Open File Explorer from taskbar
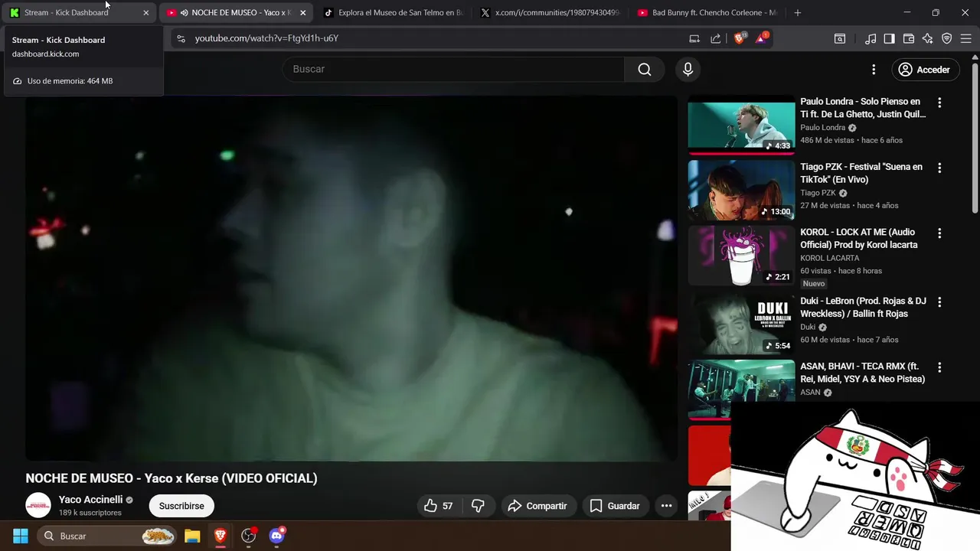Screen dimensions: 980x551 (x=192, y=536)
